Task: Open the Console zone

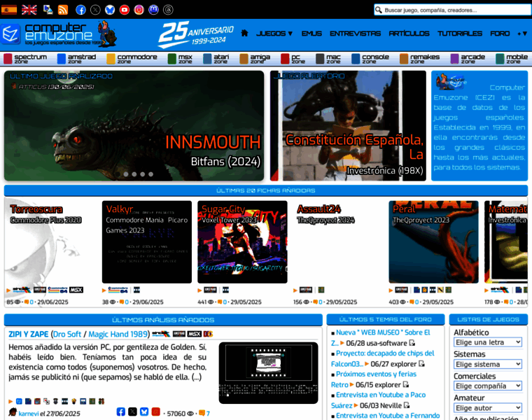Action: [370, 59]
